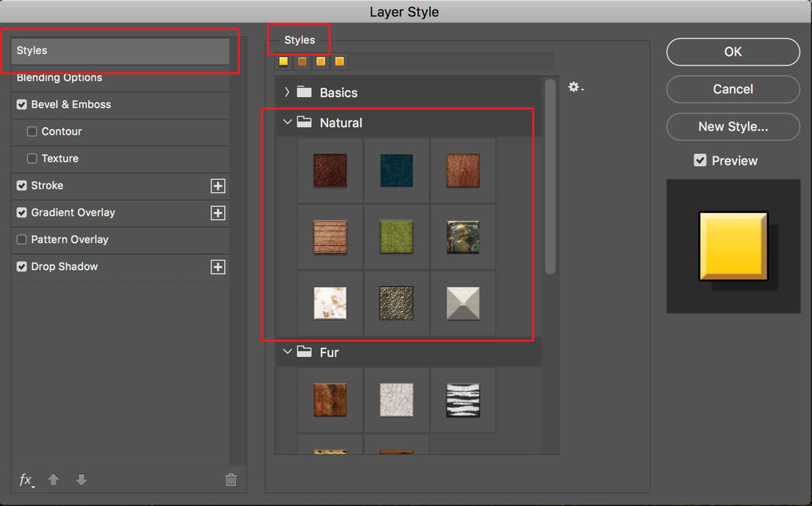Uncheck the Preview checkbox
Viewport: 812px width, 506px height.
(x=700, y=161)
